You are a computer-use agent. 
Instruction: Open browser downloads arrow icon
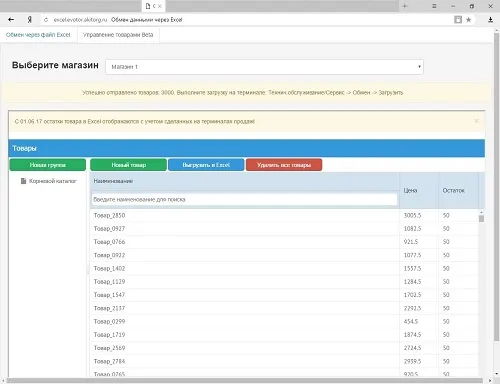click(490, 20)
